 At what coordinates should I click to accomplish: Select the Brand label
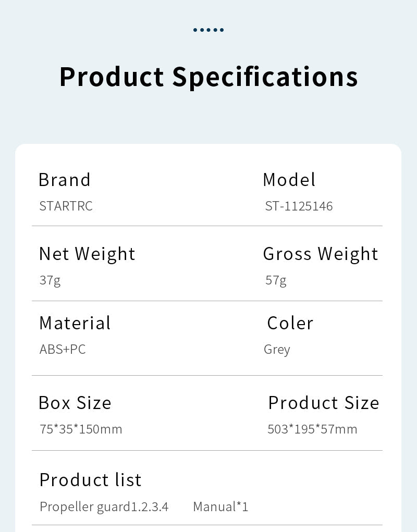point(65,180)
